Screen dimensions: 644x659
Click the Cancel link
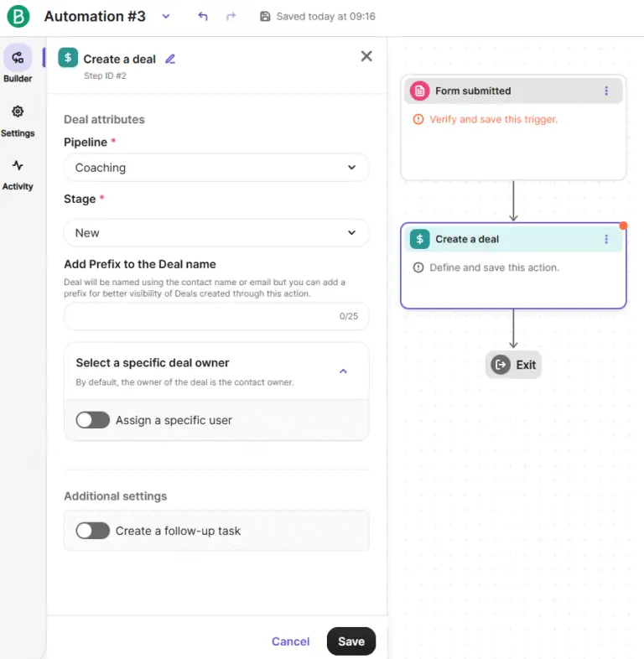(290, 641)
